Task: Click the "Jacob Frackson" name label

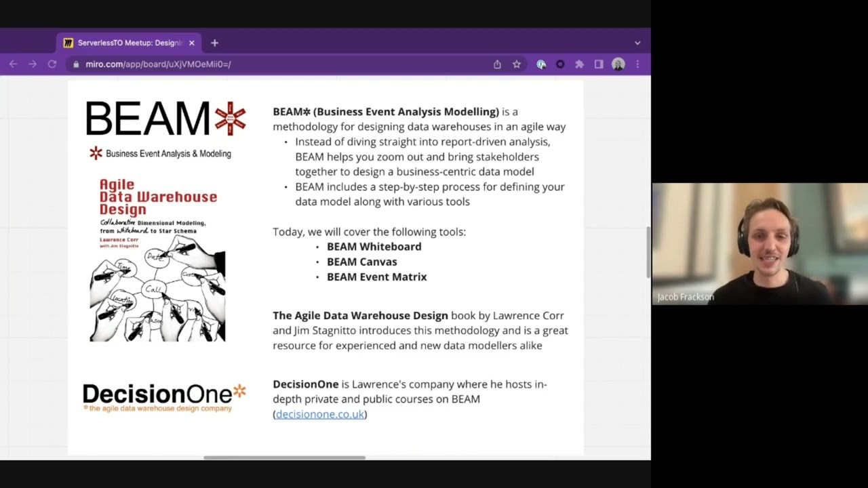Action: [686, 297]
